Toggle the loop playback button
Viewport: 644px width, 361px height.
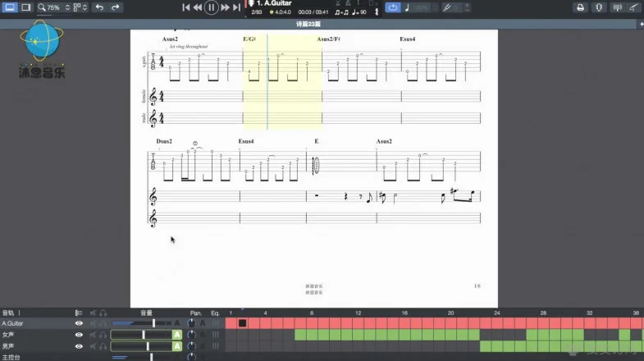point(393,7)
